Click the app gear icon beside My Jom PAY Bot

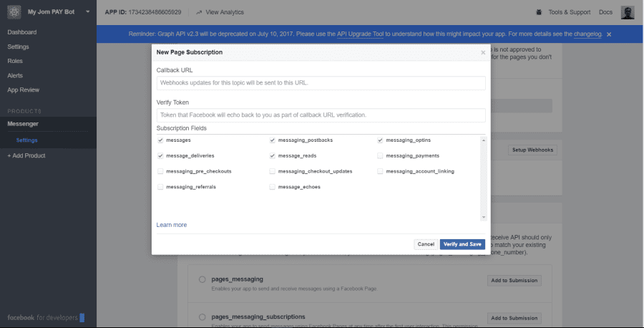pos(14,12)
